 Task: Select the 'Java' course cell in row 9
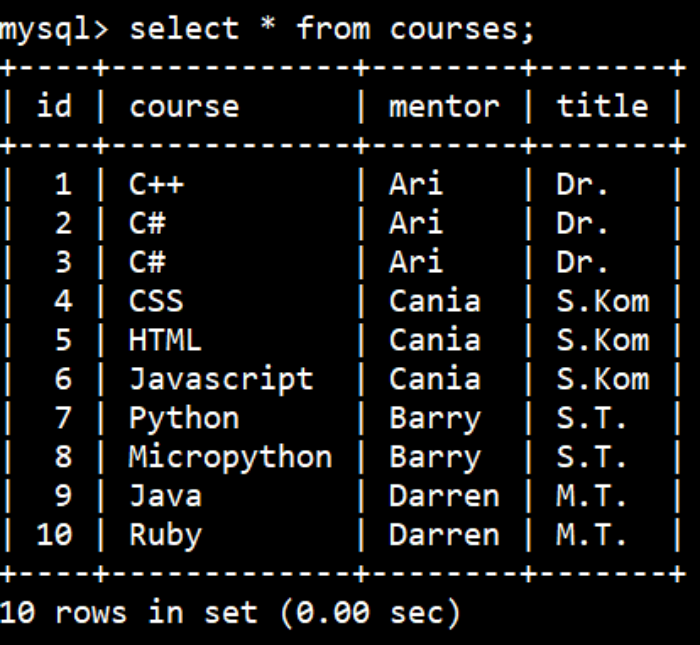click(166, 495)
